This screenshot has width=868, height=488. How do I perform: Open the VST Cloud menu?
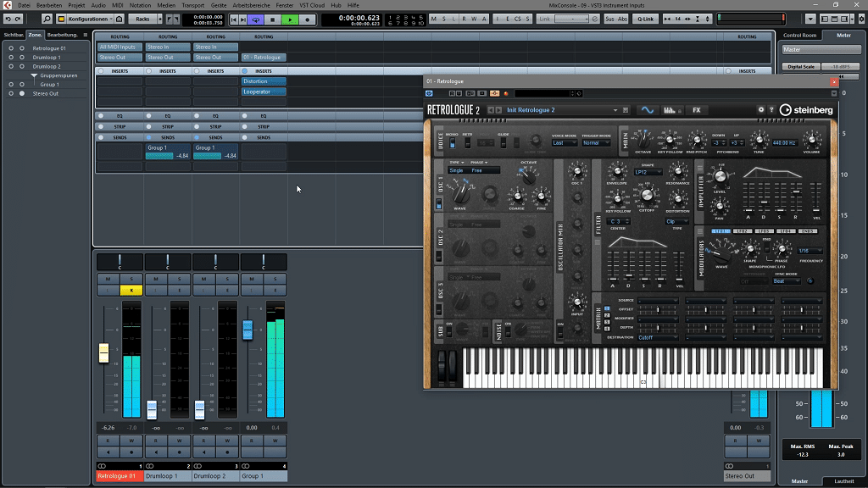point(312,5)
